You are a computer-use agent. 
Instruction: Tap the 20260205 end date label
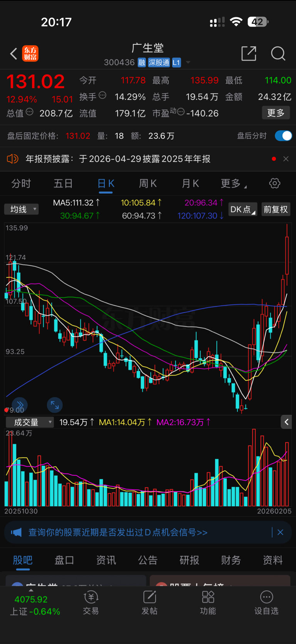274,511
